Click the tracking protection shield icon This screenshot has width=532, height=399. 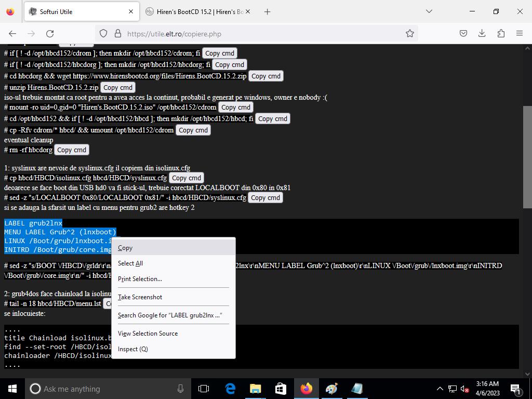point(103,33)
